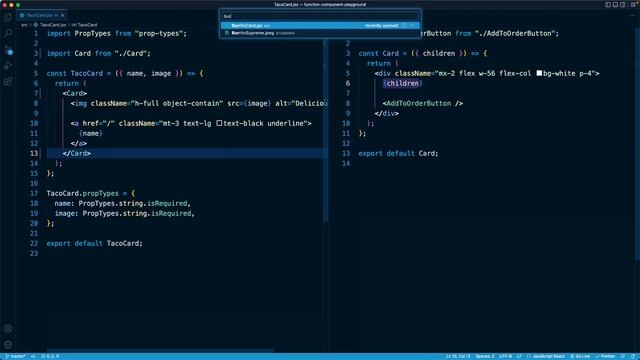Open notifications bell in status bar
The height and width of the screenshot is (360, 640).
[633, 356]
